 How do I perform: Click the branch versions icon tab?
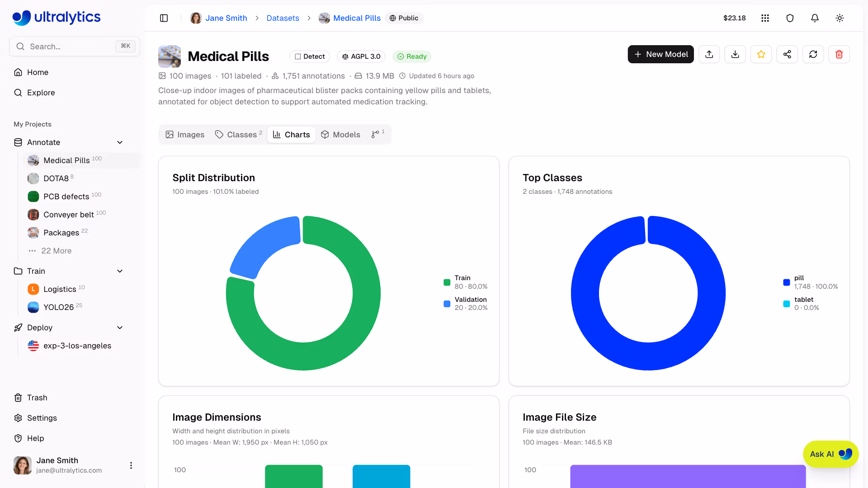tap(377, 135)
